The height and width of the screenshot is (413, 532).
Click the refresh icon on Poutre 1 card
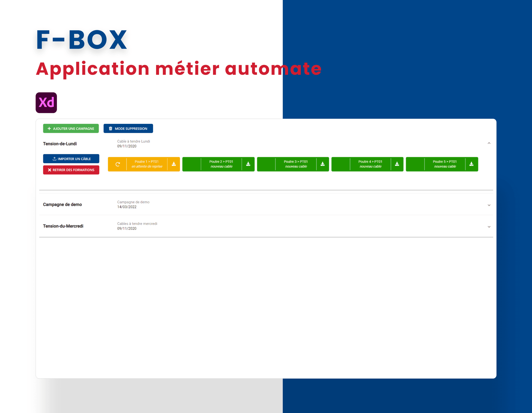[118, 164]
